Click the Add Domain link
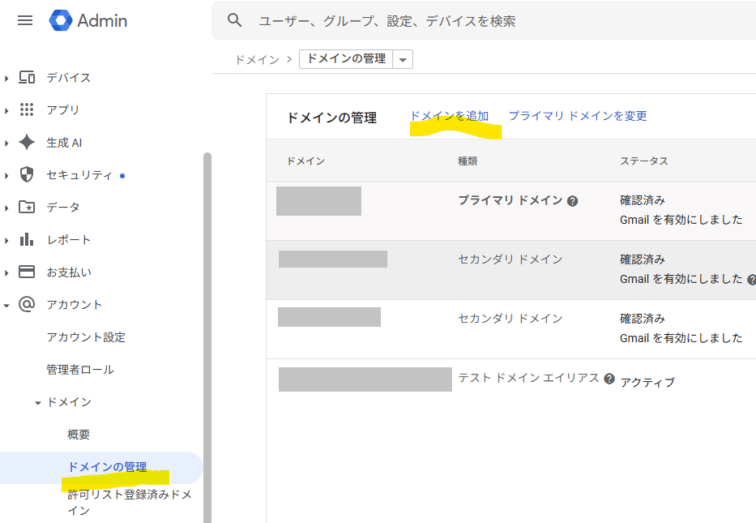The width and height of the screenshot is (756, 523). point(449,116)
